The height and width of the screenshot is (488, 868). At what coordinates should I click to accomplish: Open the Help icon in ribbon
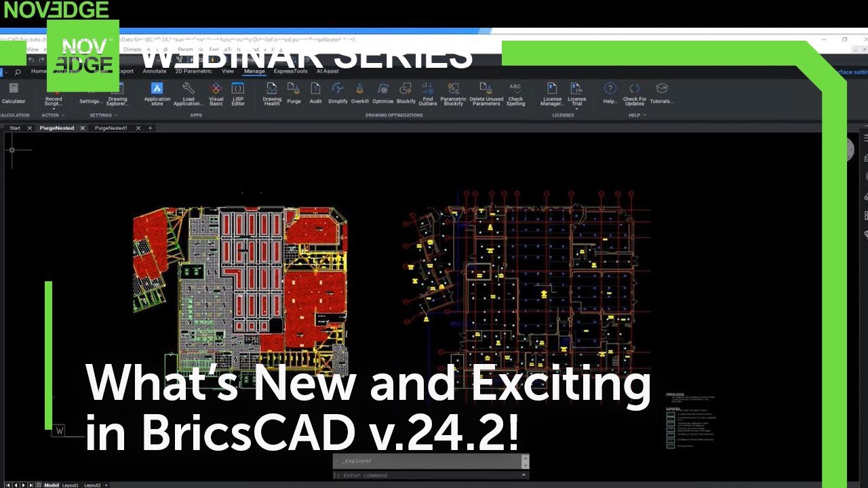click(x=610, y=89)
